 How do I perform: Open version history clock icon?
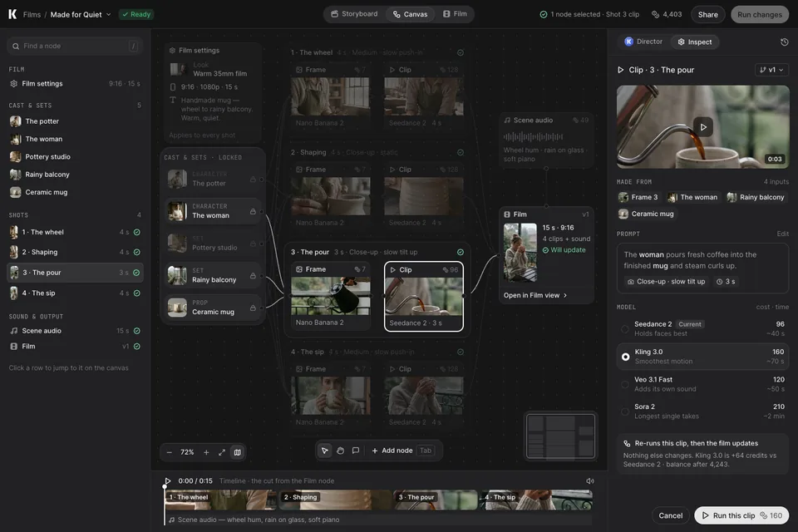[x=784, y=42]
